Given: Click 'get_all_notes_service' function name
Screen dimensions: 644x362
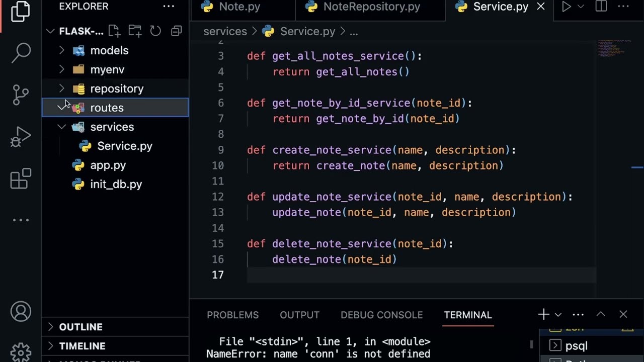Looking at the screenshot, I should 338,56.
